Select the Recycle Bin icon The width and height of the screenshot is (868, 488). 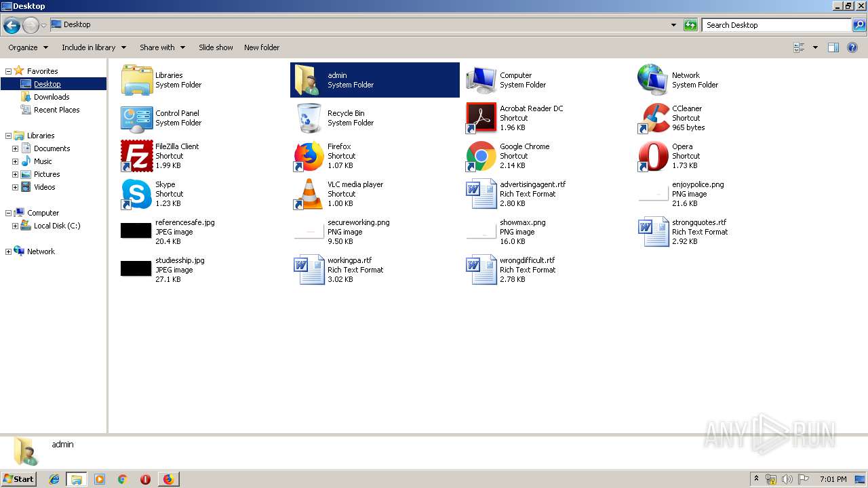tap(309, 118)
